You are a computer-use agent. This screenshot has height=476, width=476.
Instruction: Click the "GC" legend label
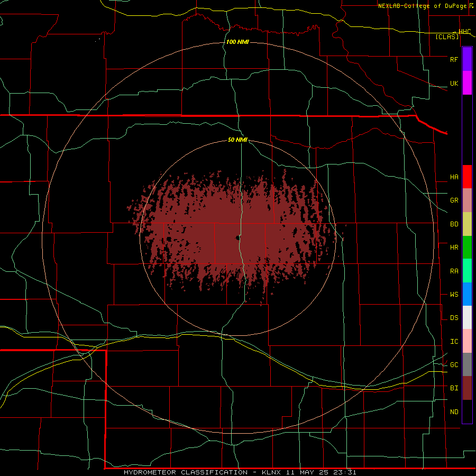point(454,364)
